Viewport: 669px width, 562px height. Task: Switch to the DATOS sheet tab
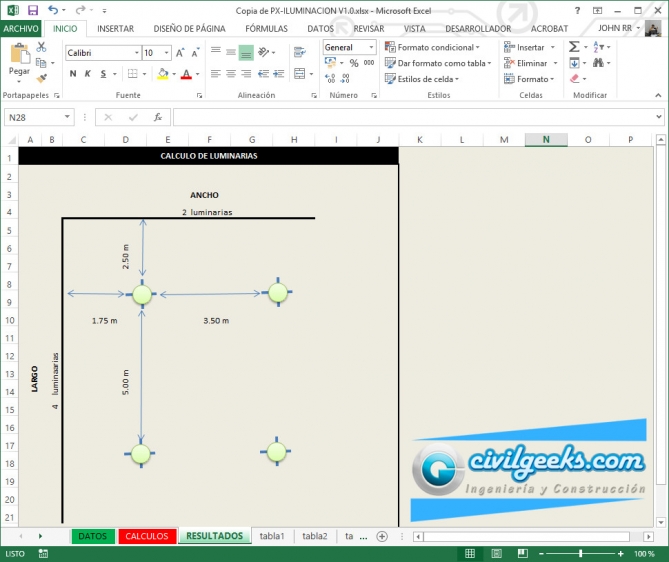tap(92, 536)
